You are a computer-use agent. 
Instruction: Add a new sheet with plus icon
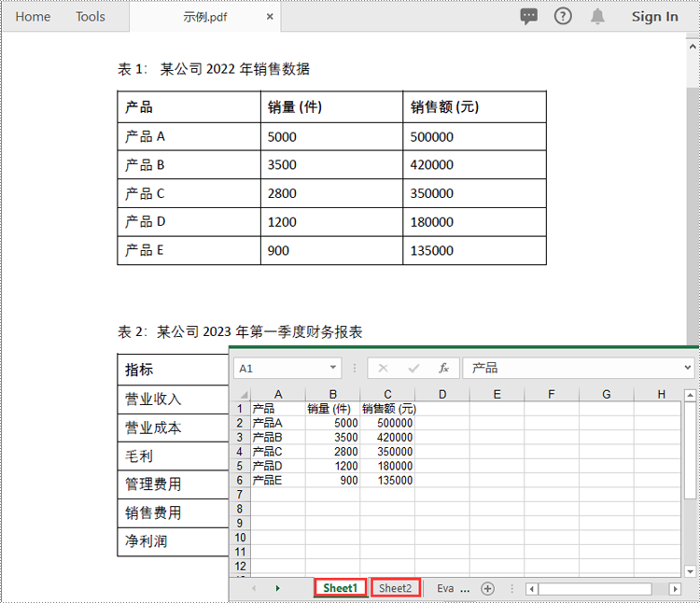point(487,589)
